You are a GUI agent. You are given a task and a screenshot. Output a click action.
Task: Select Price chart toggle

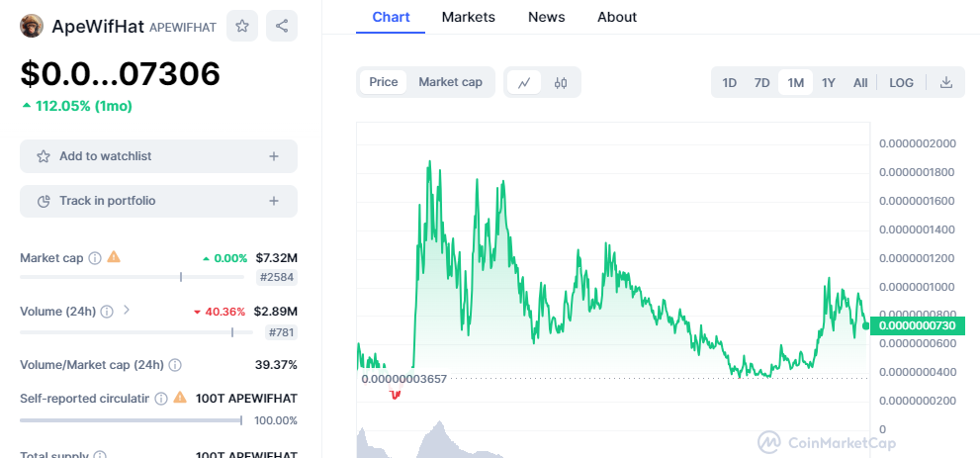[383, 82]
